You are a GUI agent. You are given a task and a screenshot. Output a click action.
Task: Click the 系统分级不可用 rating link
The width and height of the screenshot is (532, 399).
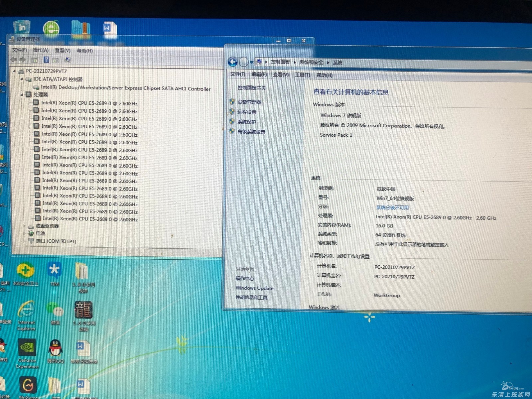(392, 207)
